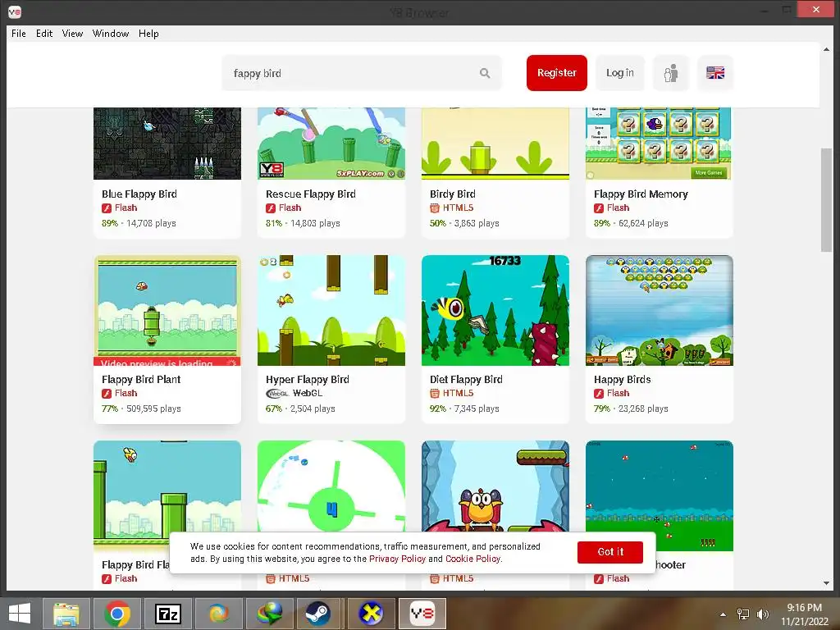Click the volume speaker tray icon
The width and height of the screenshot is (840, 630).
pos(763,614)
